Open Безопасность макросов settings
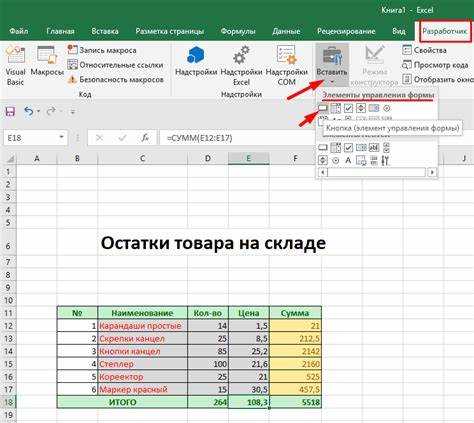Screen dimensions: 474x423 click(x=115, y=80)
